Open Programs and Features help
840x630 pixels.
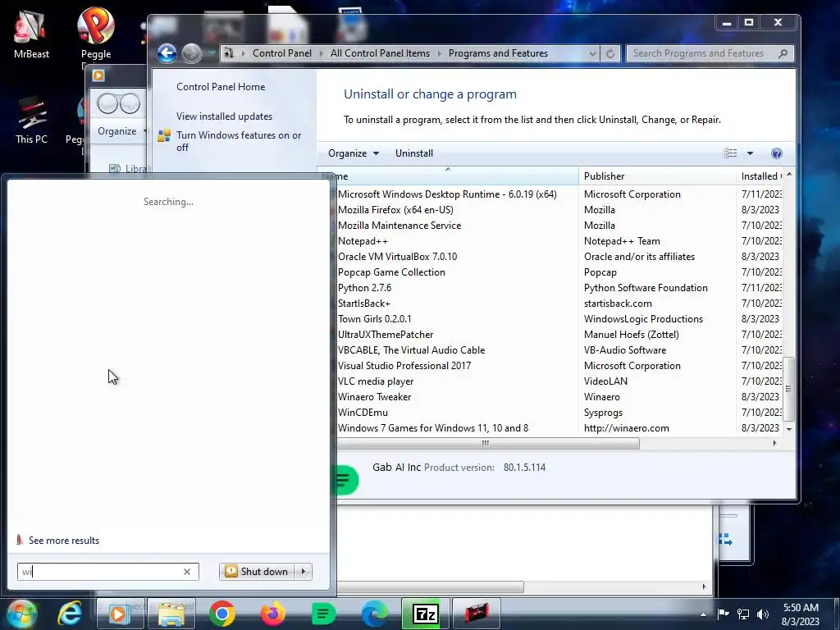click(x=776, y=153)
